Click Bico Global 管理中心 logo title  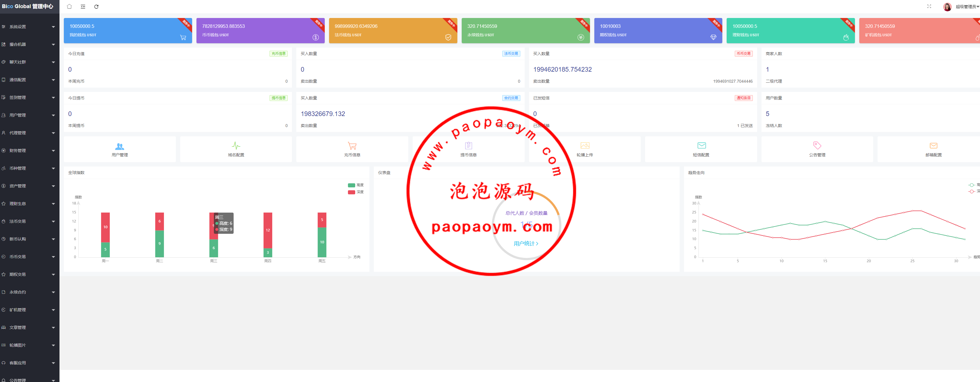[27, 6]
